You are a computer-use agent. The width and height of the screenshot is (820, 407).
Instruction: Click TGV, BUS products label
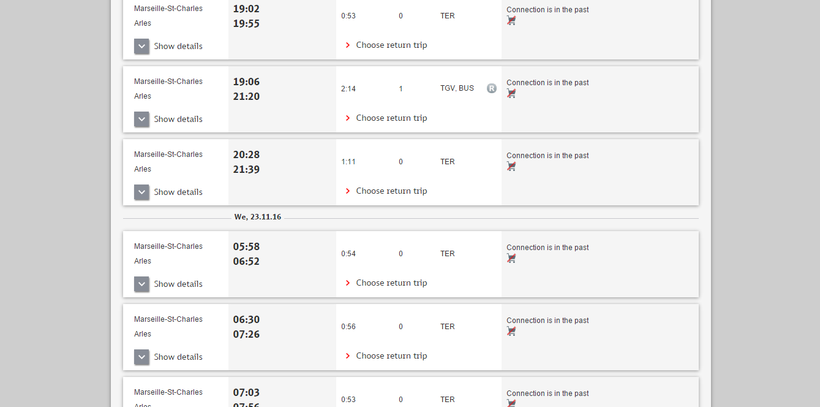point(457,88)
